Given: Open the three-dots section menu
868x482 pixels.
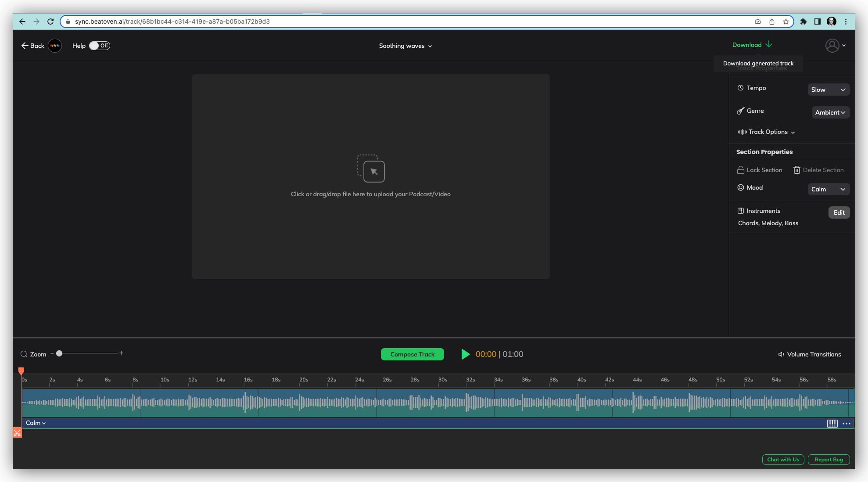Looking at the screenshot, I should [x=846, y=423].
